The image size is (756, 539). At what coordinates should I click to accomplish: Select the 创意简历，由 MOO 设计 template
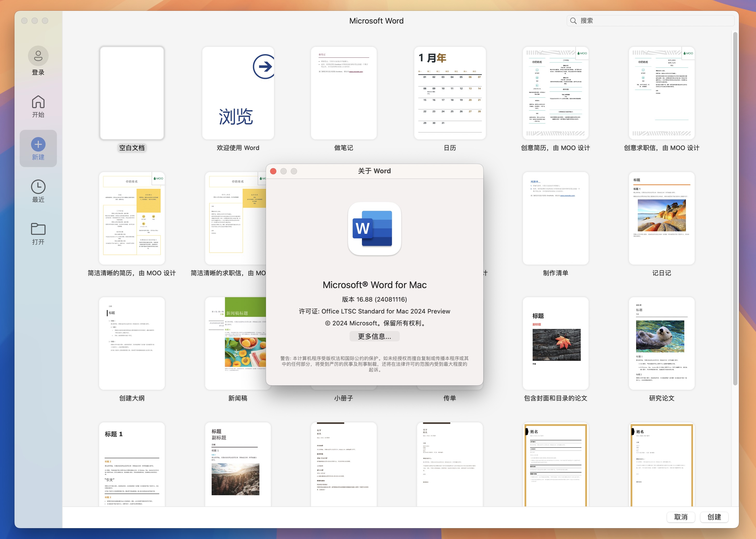(555, 93)
